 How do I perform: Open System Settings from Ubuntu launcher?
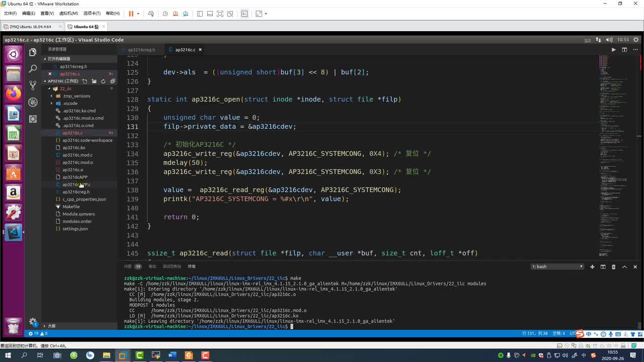pos(13,212)
